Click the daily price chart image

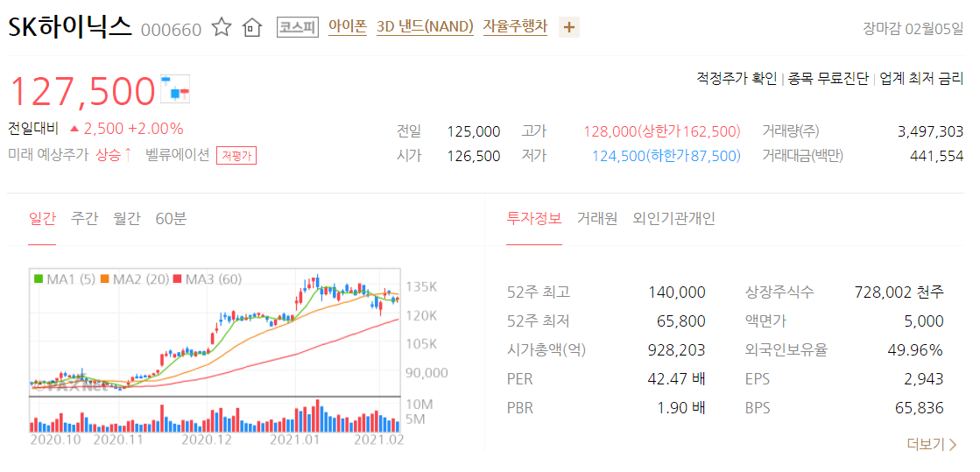click(215, 333)
